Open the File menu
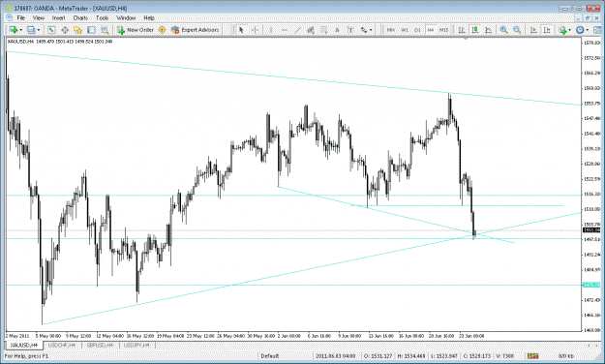 [x=21, y=17]
